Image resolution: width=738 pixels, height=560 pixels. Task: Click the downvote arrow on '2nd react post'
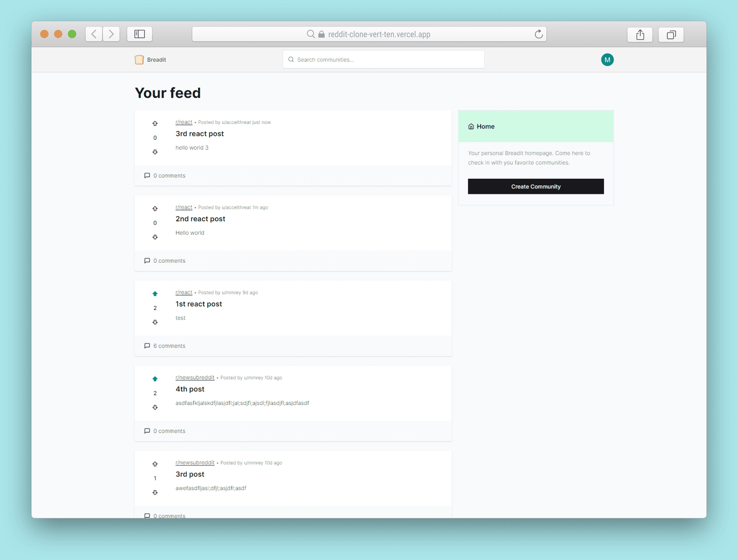(155, 237)
